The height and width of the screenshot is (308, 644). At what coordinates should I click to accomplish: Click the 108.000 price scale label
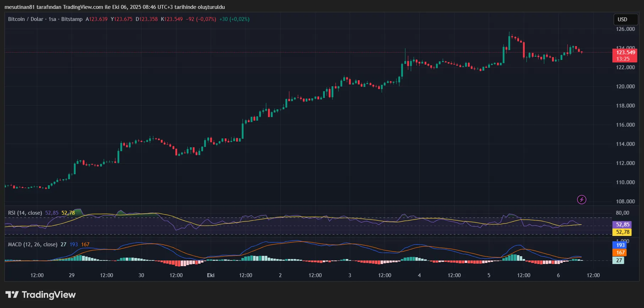click(625, 202)
